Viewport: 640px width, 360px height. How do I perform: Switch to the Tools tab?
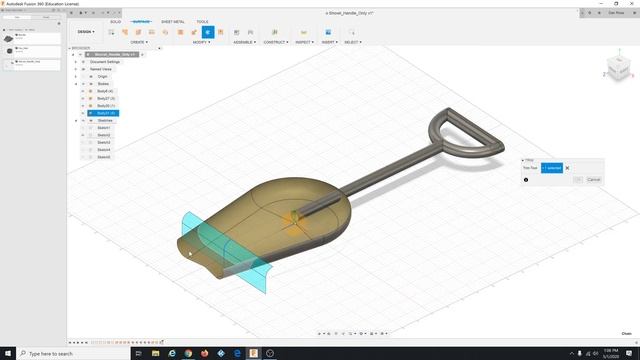pyautogui.click(x=202, y=22)
